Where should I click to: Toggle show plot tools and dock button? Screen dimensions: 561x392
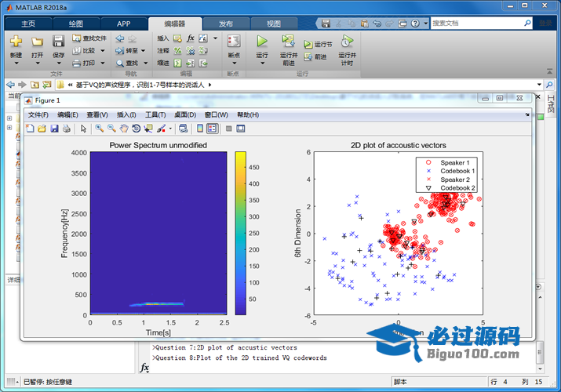(241, 129)
